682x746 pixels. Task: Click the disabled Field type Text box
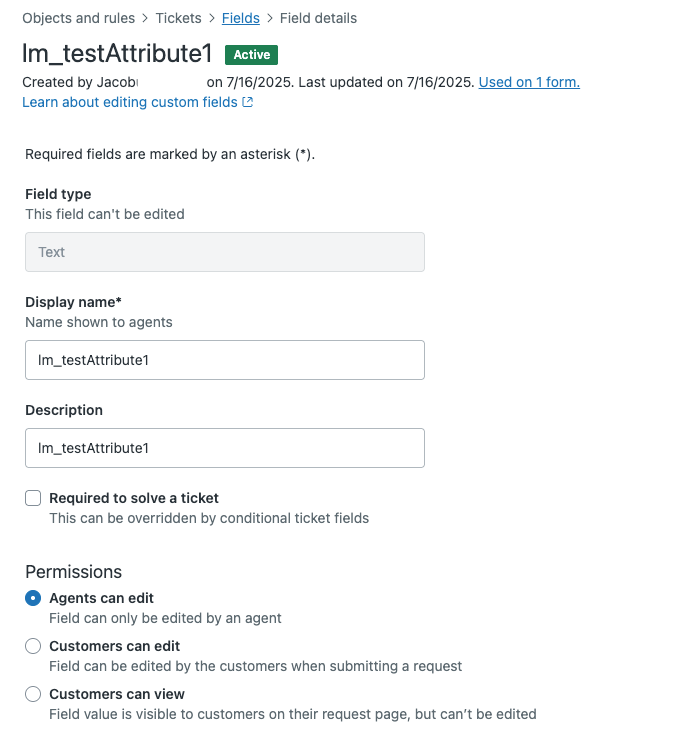tap(225, 252)
